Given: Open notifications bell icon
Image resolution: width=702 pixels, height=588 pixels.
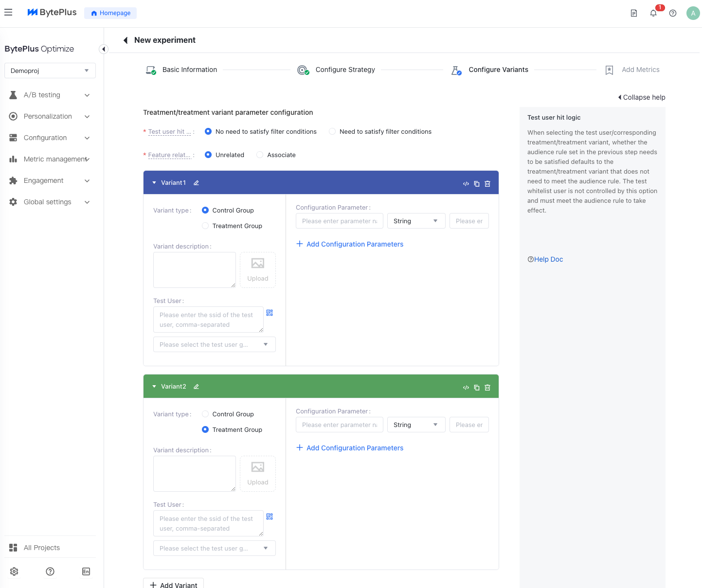Looking at the screenshot, I should (x=653, y=13).
